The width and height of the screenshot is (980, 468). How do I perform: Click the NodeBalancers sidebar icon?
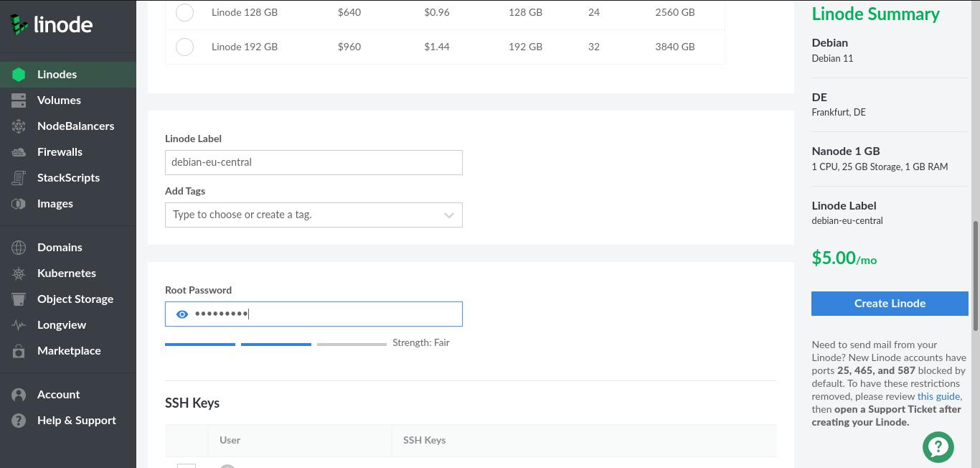[19, 126]
